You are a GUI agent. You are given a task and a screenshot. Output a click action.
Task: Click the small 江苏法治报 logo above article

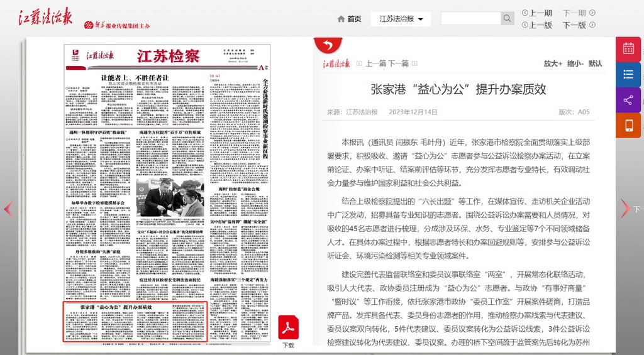(336, 63)
